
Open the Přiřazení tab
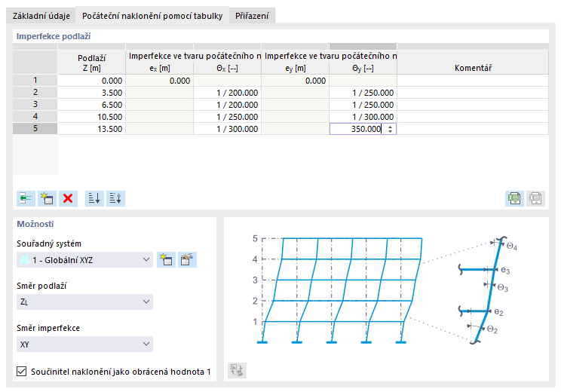253,16
